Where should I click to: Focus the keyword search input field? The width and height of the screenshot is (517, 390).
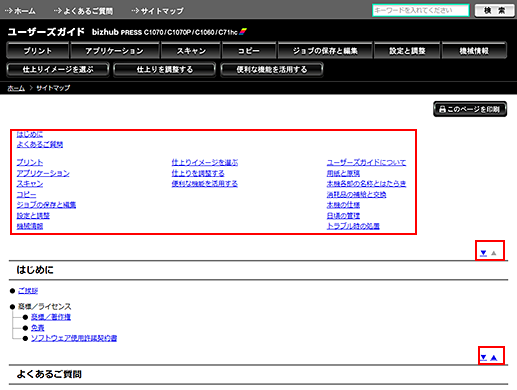[421, 10]
